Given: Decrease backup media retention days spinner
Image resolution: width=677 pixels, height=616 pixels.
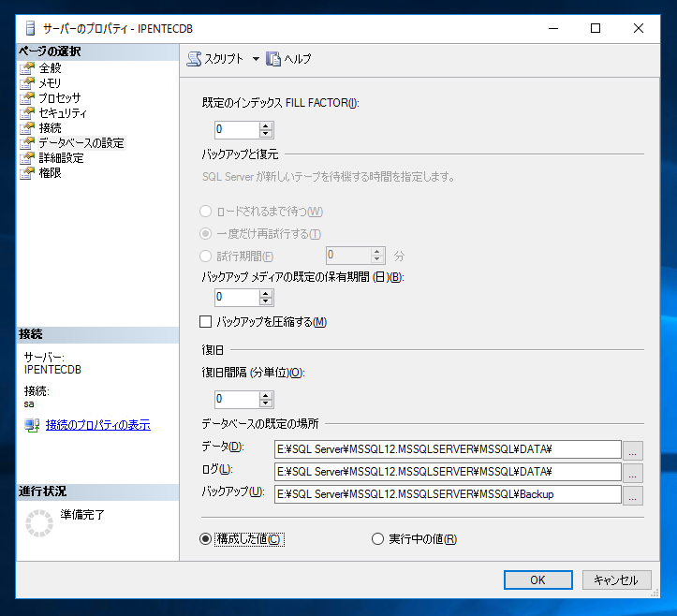Looking at the screenshot, I should pos(266,301).
